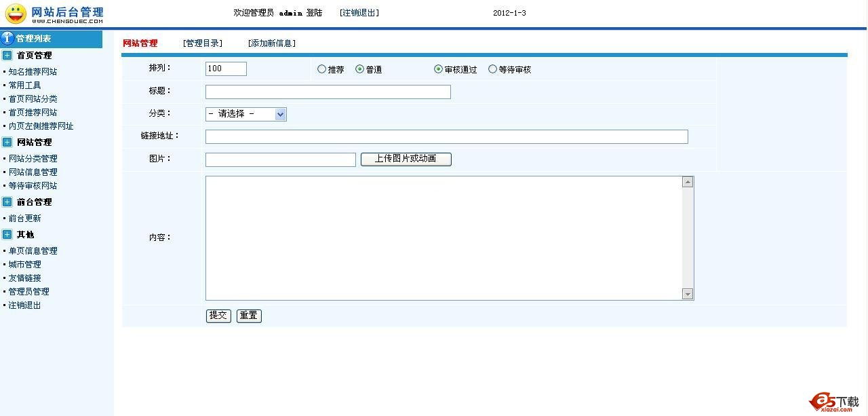The height and width of the screenshot is (416, 868).
Task: Open the 分类 请选择 dropdown
Action: point(245,114)
